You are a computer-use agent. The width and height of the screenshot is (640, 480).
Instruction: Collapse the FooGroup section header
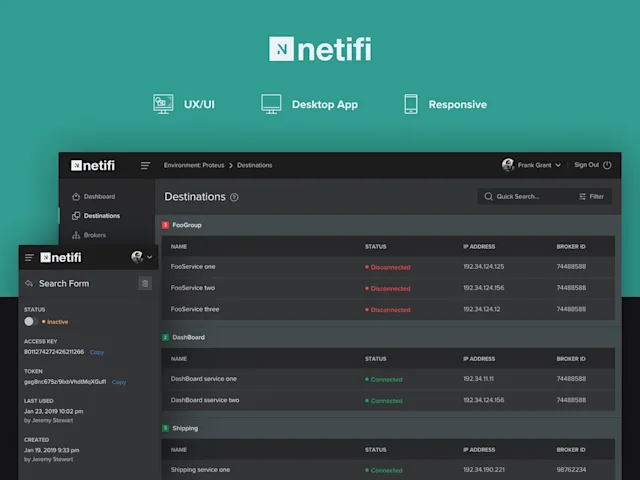388,225
